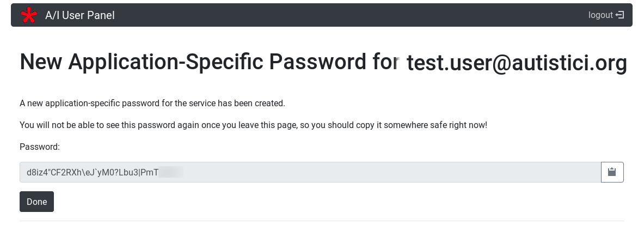Viewport: 644px width, 249px height.
Task: Click the empty middle of the dark navbar
Action: [348, 15]
